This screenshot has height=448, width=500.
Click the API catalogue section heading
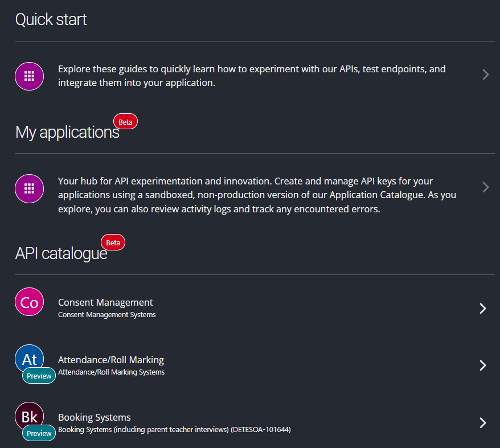coord(61,253)
